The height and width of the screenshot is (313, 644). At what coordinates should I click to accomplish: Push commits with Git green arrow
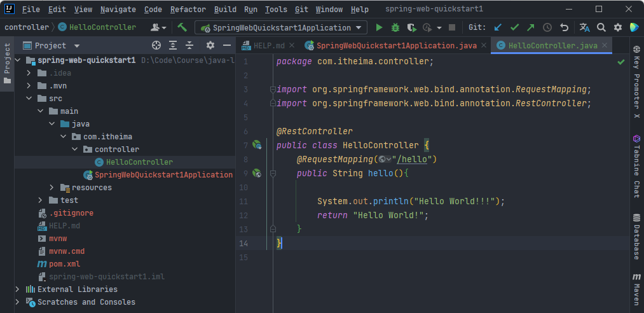(x=531, y=27)
